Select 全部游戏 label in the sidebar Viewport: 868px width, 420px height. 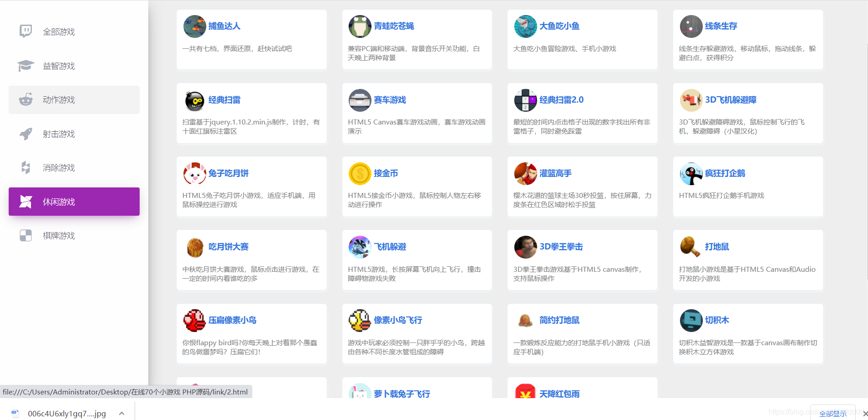(59, 32)
